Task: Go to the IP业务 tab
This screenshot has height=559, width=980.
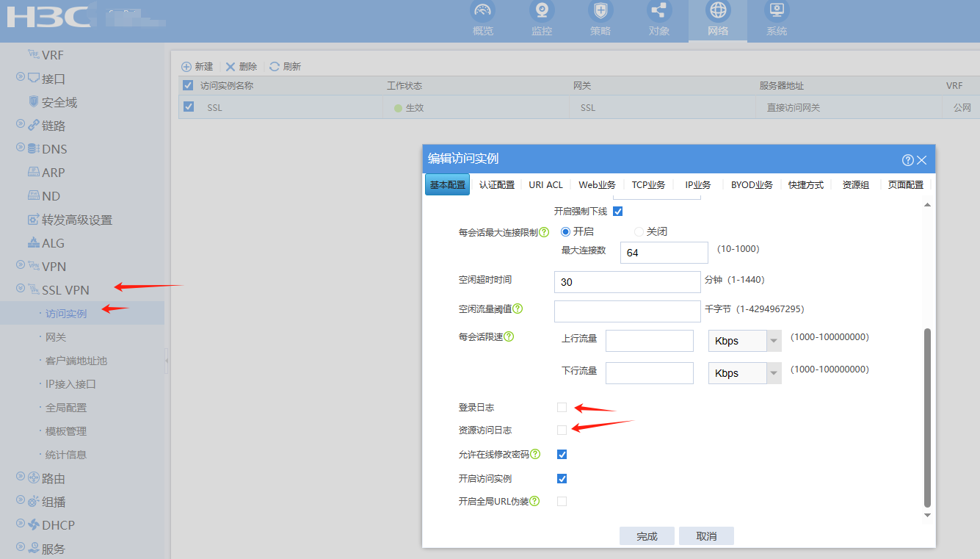Action: click(x=698, y=184)
